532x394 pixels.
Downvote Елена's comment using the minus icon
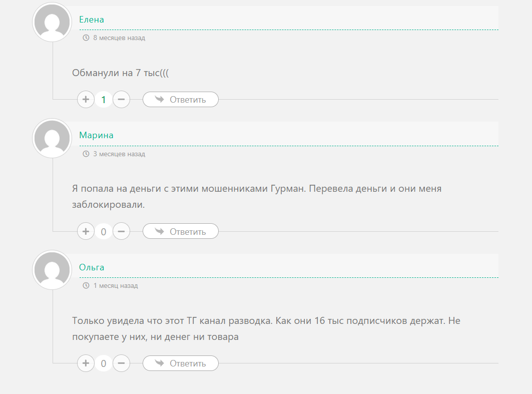click(x=121, y=99)
